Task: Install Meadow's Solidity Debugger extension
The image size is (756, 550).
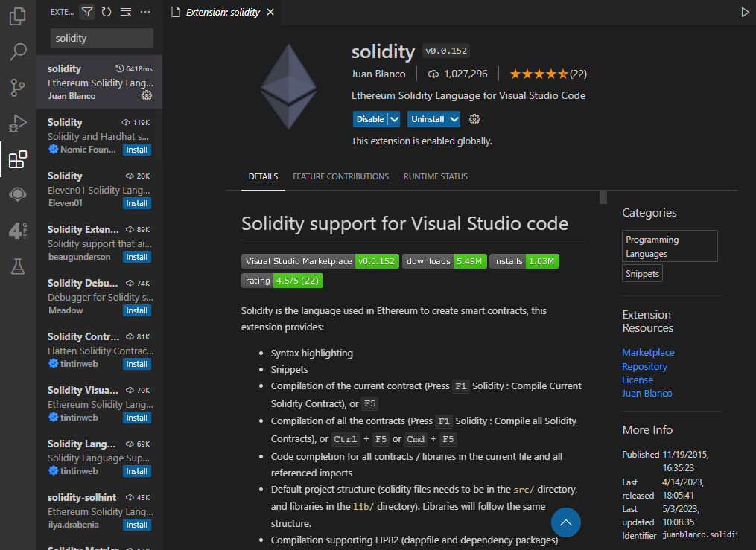Action: 136,310
